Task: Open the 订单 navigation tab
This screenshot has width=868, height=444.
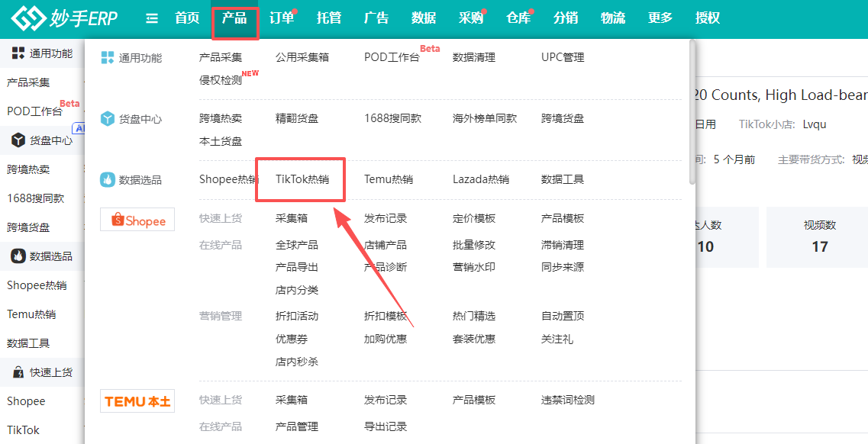Action: coord(282,18)
